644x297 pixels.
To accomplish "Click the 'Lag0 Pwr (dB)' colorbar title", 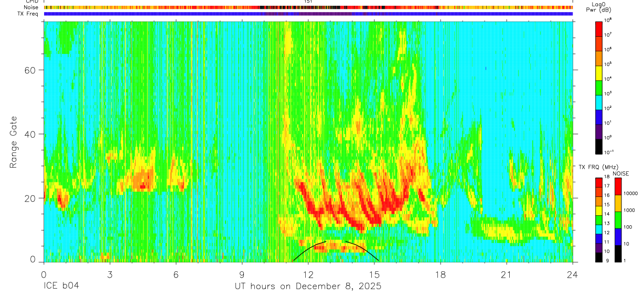I will coord(599,7).
